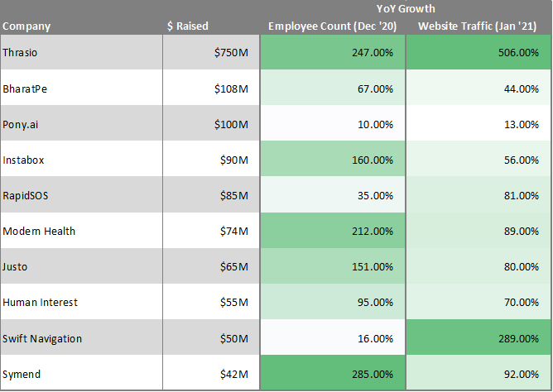Click the $90M raised cell

211,159
